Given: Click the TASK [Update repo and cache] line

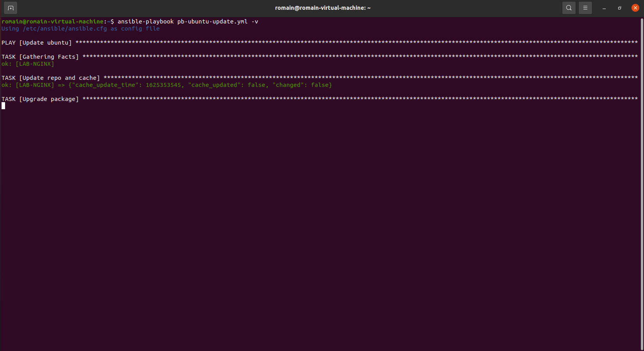Looking at the screenshot, I should [51, 78].
